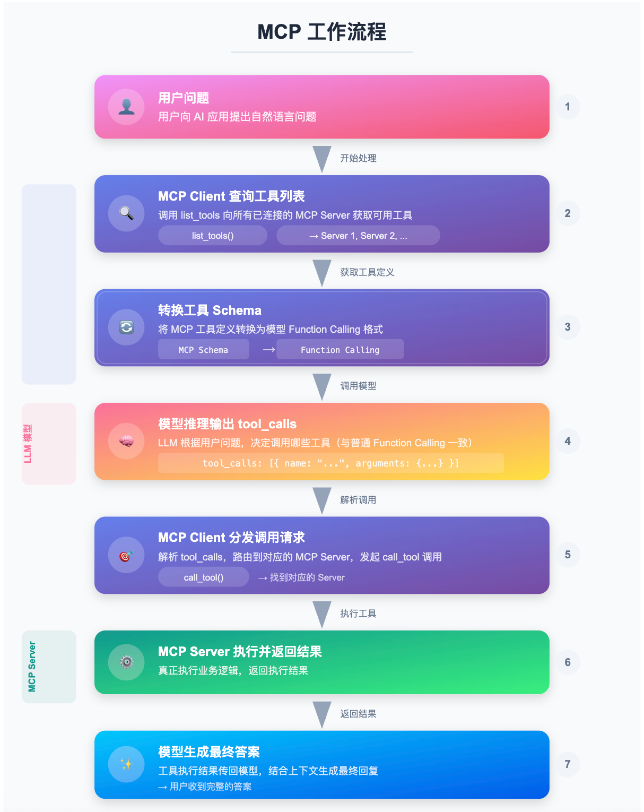Click the user silhouette icon

click(126, 107)
